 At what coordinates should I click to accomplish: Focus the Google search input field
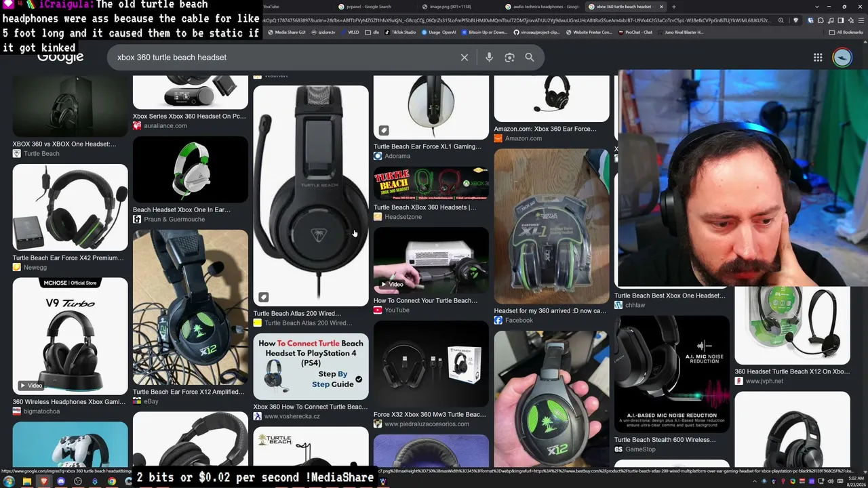coord(285,58)
